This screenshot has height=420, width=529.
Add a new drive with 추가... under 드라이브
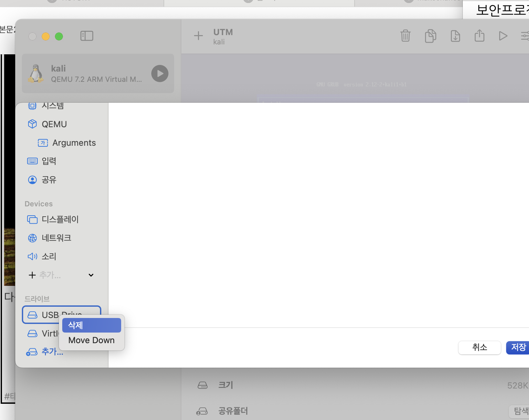point(45,352)
